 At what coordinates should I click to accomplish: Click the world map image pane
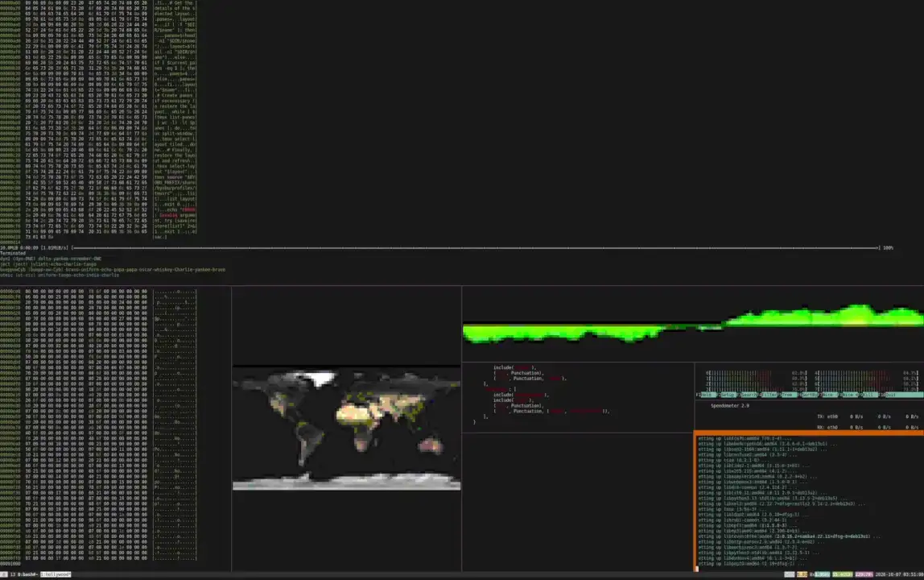coord(346,429)
